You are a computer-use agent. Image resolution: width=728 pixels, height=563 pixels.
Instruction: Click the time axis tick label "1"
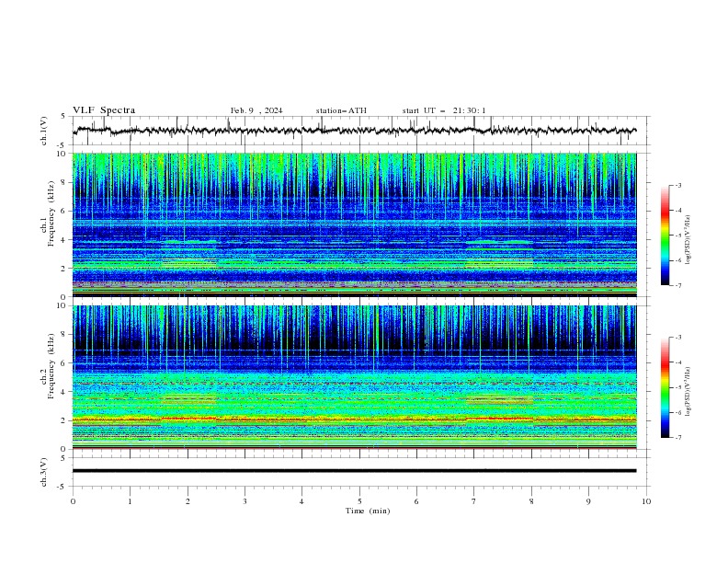pyautogui.click(x=130, y=501)
